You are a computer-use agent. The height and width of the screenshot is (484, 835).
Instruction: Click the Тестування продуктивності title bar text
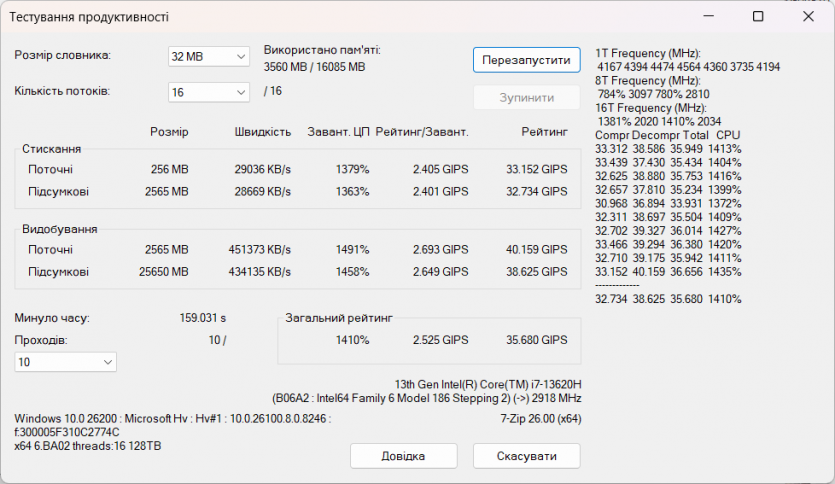point(90,17)
